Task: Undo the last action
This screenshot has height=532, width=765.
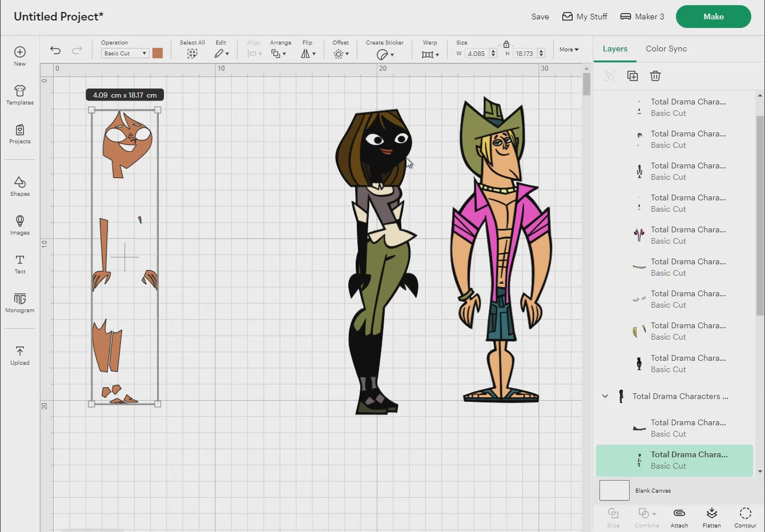Action: (55, 50)
